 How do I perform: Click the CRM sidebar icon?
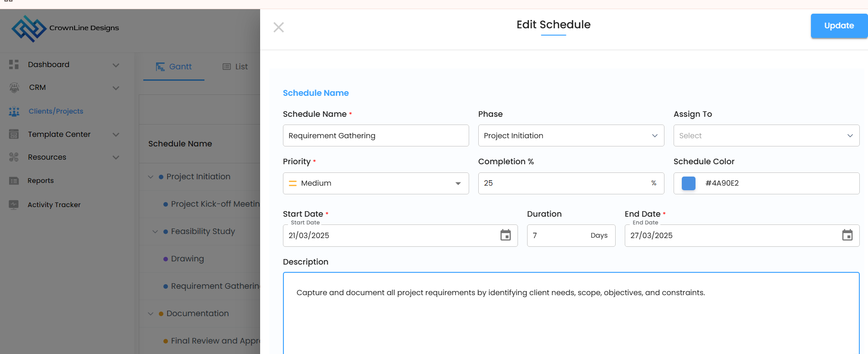(14, 88)
